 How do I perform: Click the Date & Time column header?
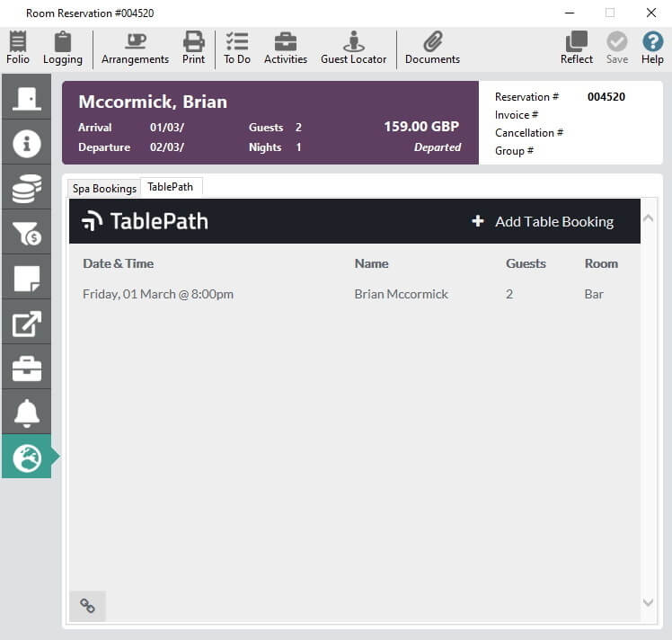click(x=119, y=263)
